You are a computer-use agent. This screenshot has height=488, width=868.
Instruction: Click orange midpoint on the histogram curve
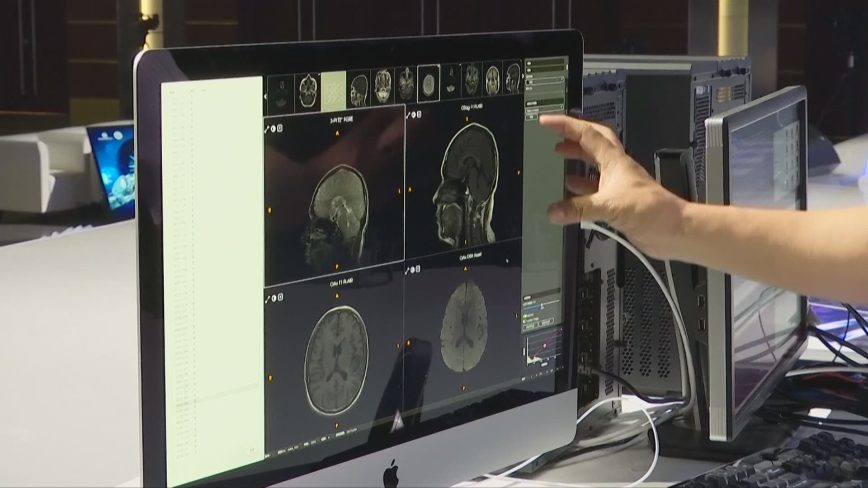click(x=544, y=346)
